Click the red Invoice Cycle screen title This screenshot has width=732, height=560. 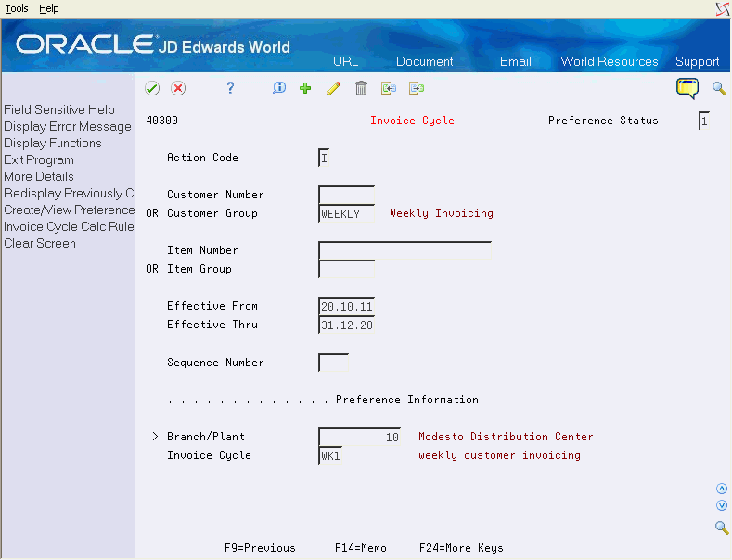click(412, 121)
